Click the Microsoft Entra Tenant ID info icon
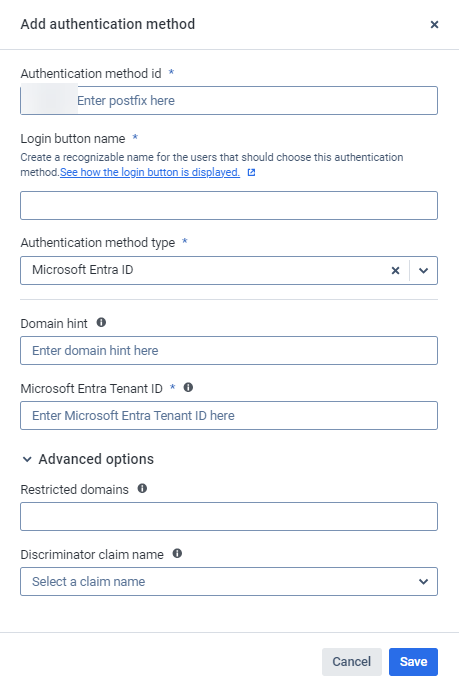This screenshot has height=687, width=459. pos(188,387)
